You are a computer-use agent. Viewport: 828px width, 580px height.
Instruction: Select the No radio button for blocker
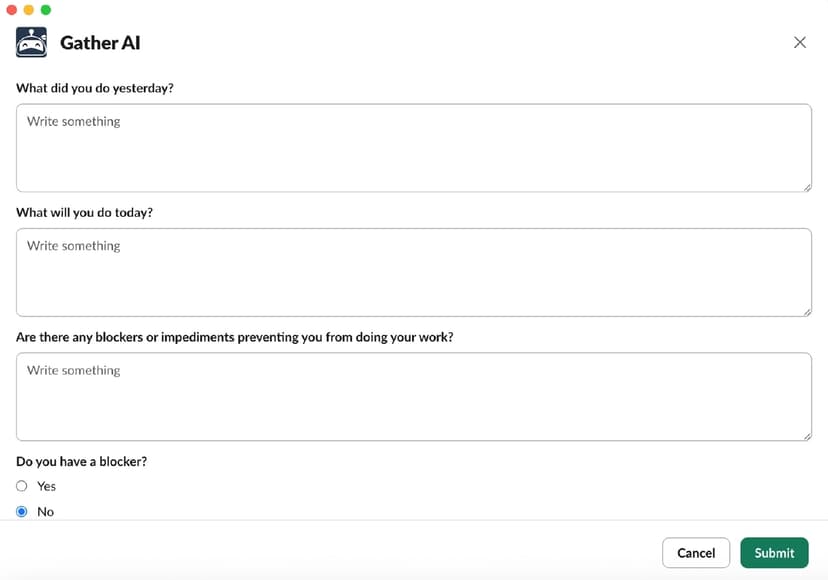pyautogui.click(x=22, y=511)
